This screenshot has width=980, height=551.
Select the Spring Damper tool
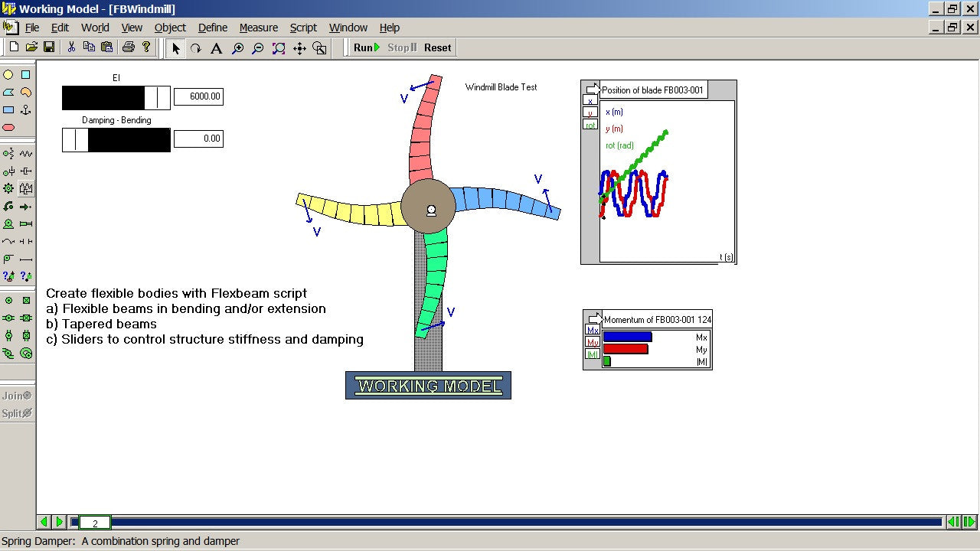(26, 188)
